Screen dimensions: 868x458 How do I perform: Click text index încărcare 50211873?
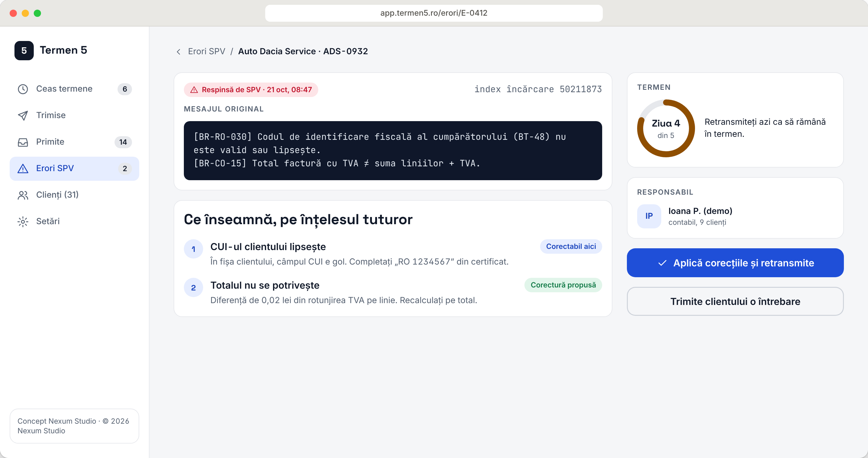click(538, 89)
